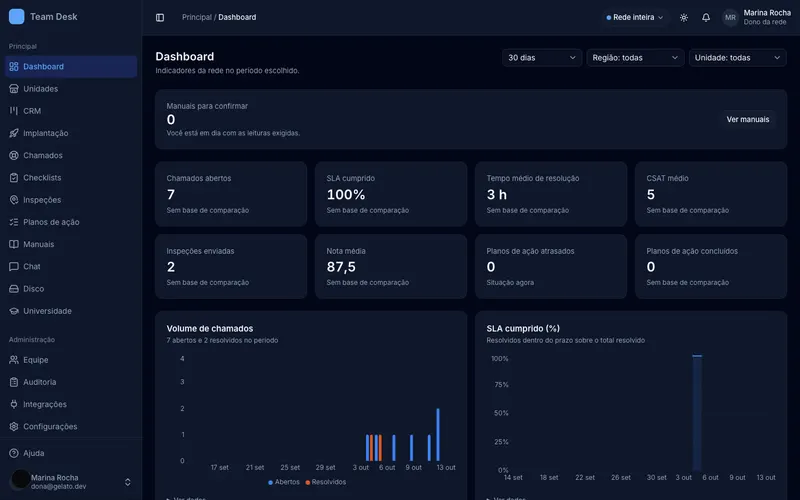Screen dimensions: 800x500
Task: Click the CRM kanban icon
Action: coord(14,111)
